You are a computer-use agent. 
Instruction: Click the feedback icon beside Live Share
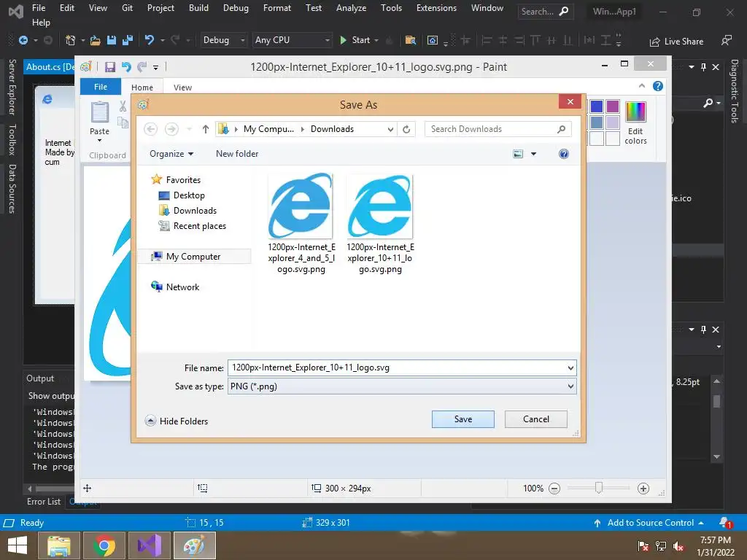click(x=726, y=41)
